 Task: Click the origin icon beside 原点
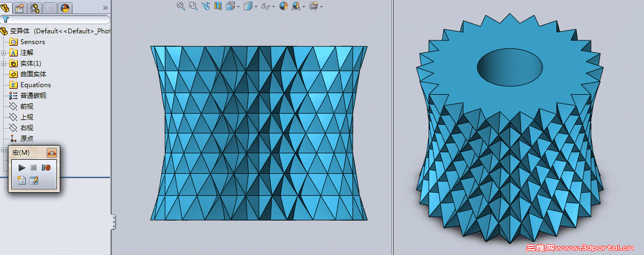pyautogui.click(x=13, y=139)
